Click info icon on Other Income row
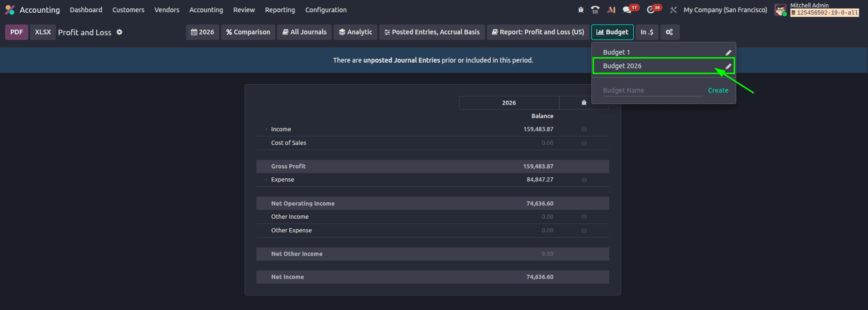The height and width of the screenshot is (310, 868). 584,217
